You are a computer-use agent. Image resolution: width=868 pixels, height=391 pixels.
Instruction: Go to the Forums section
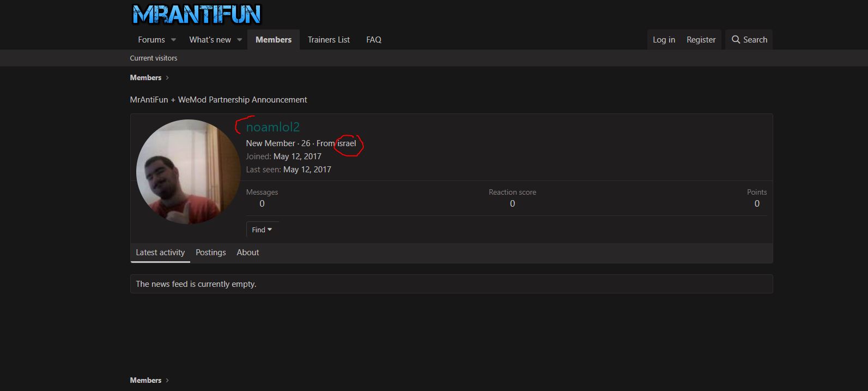tap(151, 40)
